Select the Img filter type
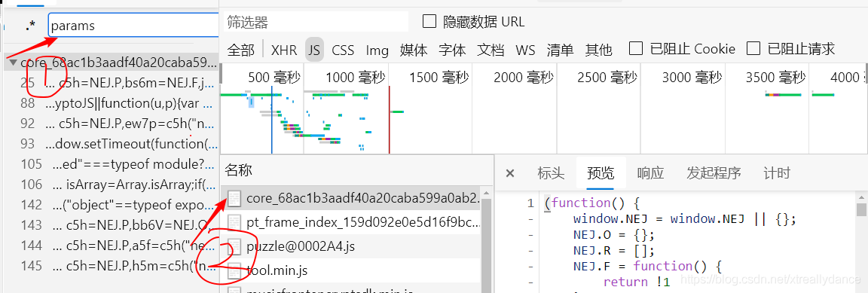The height and width of the screenshot is (293, 868). point(377,50)
